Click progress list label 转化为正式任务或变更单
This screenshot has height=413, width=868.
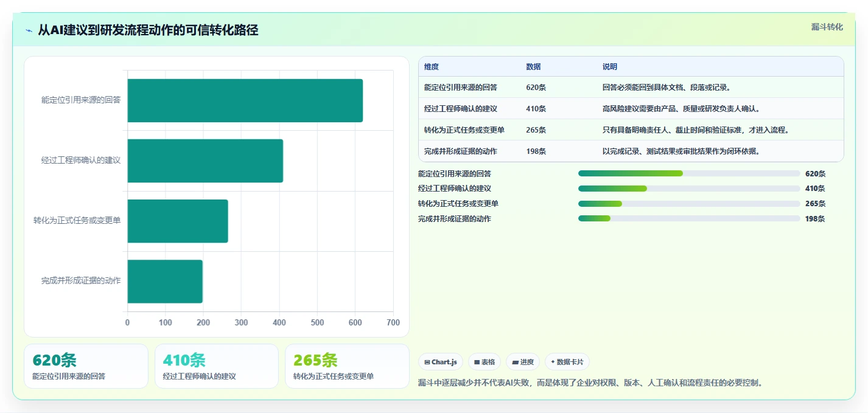coord(458,204)
